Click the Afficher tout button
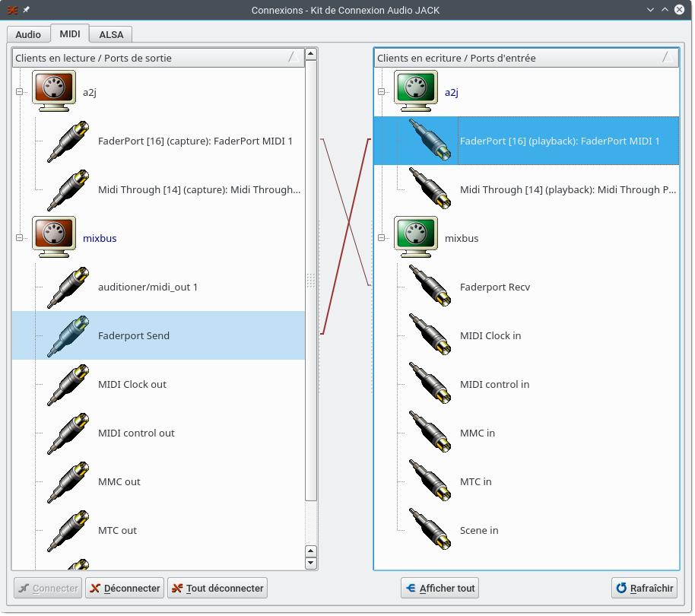695x616 pixels. pos(440,588)
